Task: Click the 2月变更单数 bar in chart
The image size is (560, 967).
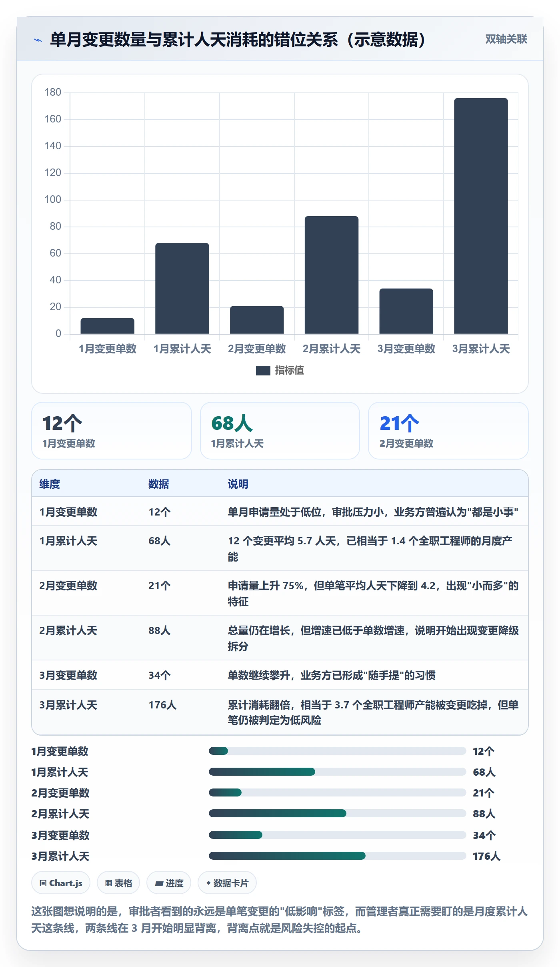Action: 257,320
